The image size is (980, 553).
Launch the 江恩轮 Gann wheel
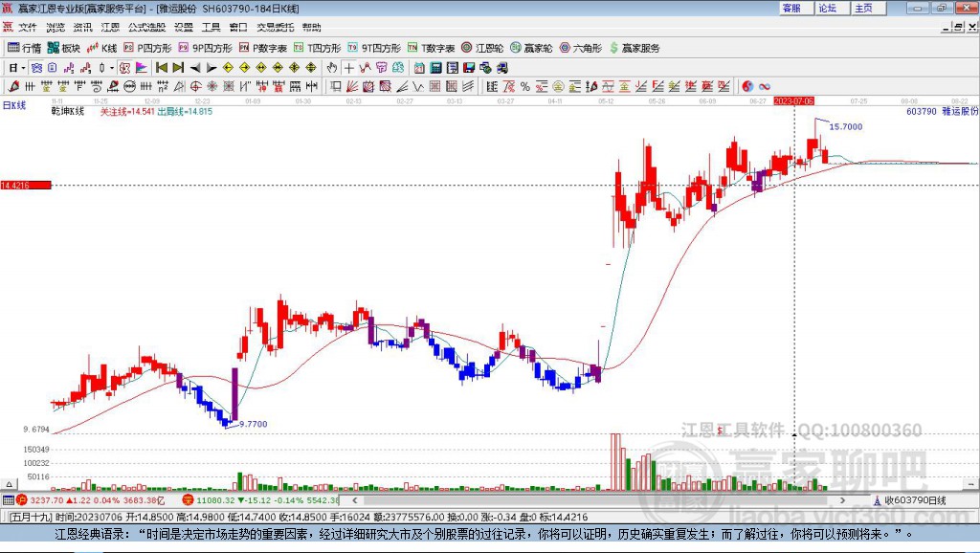[482, 48]
